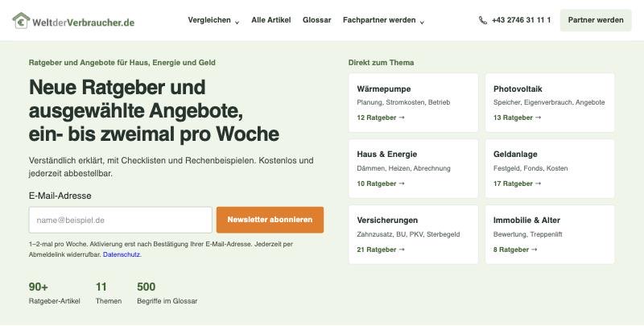Follow the 21 Ratgeber link under Versicherungen
The height and width of the screenshot is (326, 644).
381,250
